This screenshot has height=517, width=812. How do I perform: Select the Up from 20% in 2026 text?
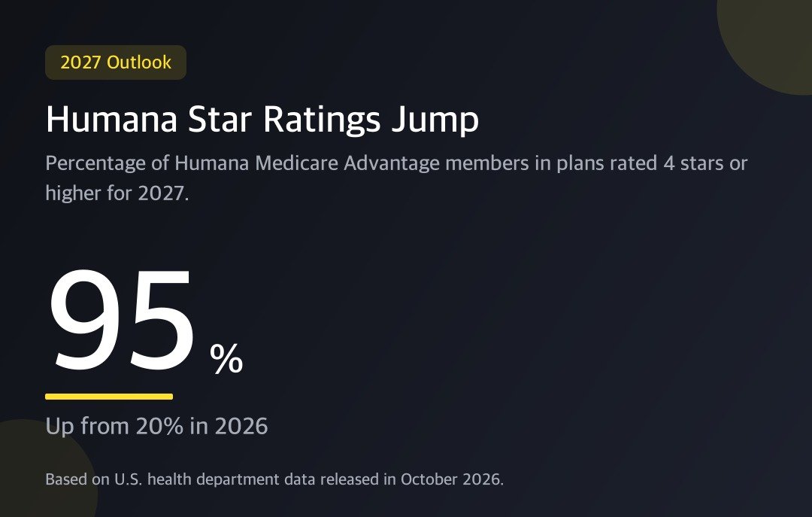click(x=156, y=426)
